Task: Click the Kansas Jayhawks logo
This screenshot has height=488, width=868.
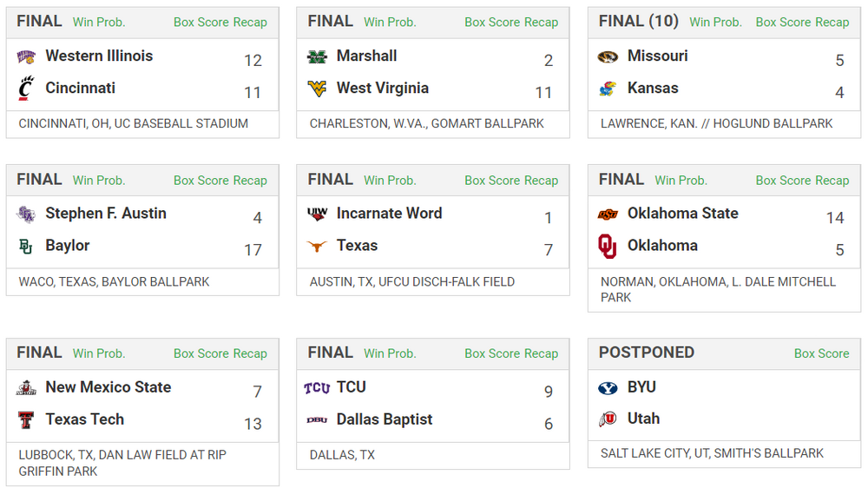Action: coord(608,89)
